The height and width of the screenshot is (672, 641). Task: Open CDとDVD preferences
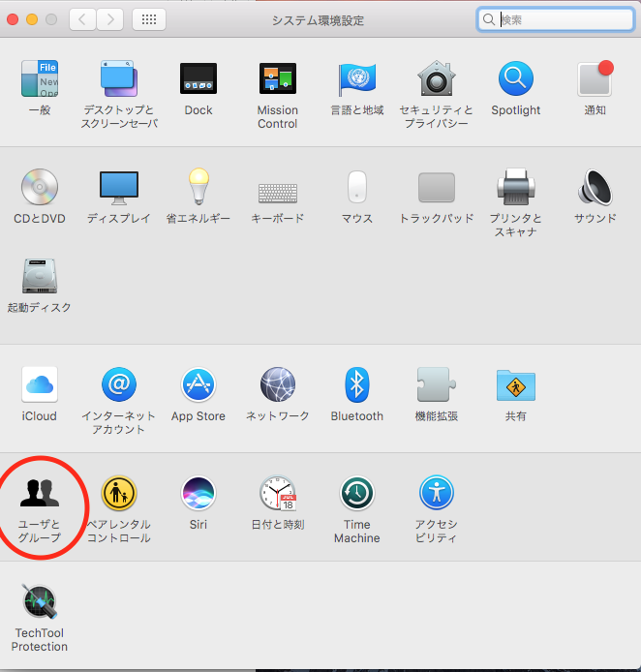click(40, 187)
